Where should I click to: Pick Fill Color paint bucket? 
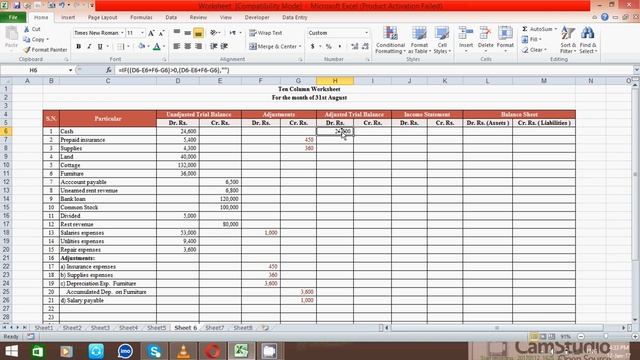point(141,47)
